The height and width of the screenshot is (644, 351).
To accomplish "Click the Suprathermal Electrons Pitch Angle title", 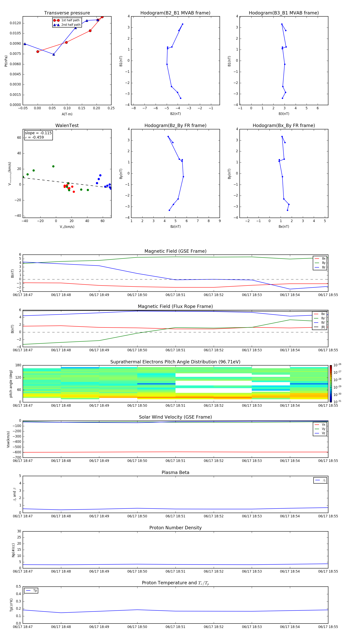I will point(175,362).
